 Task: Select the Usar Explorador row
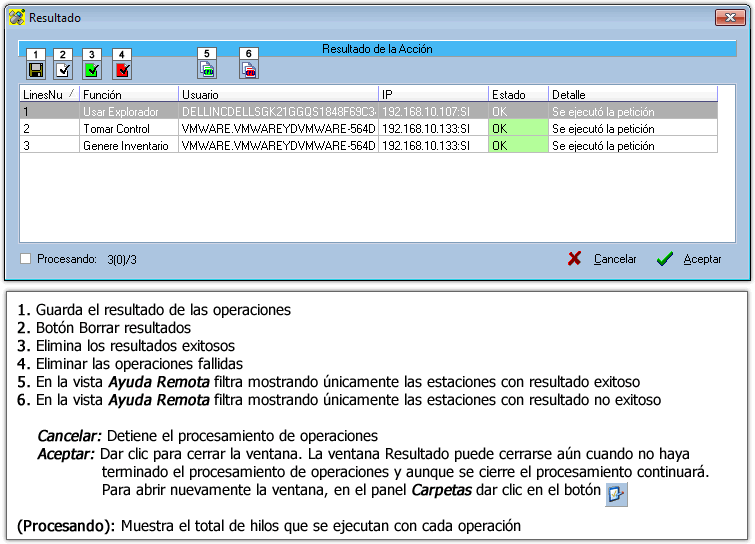[369, 112]
